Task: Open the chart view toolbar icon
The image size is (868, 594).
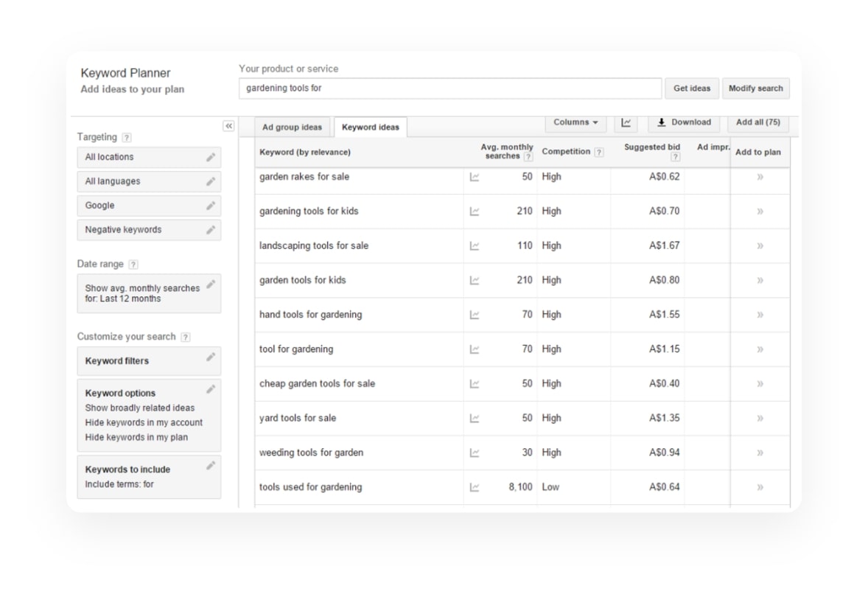Action: click(x=626, y=122)
